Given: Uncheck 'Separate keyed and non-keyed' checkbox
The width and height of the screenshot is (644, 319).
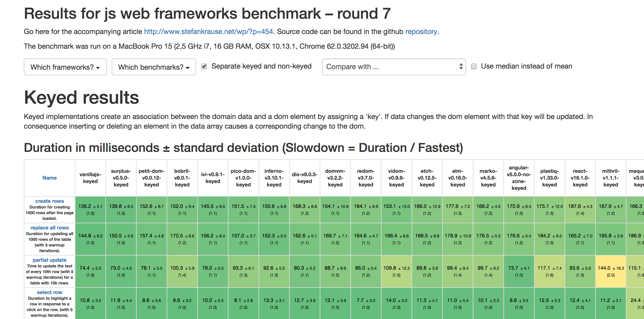Looking at the screenshot, I should tap(204, 66).
